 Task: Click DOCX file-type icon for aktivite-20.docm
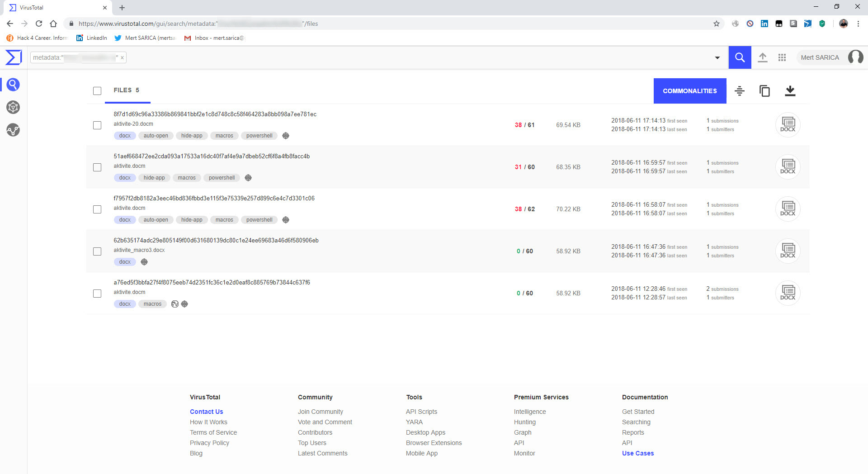click(x=788, y=125)
